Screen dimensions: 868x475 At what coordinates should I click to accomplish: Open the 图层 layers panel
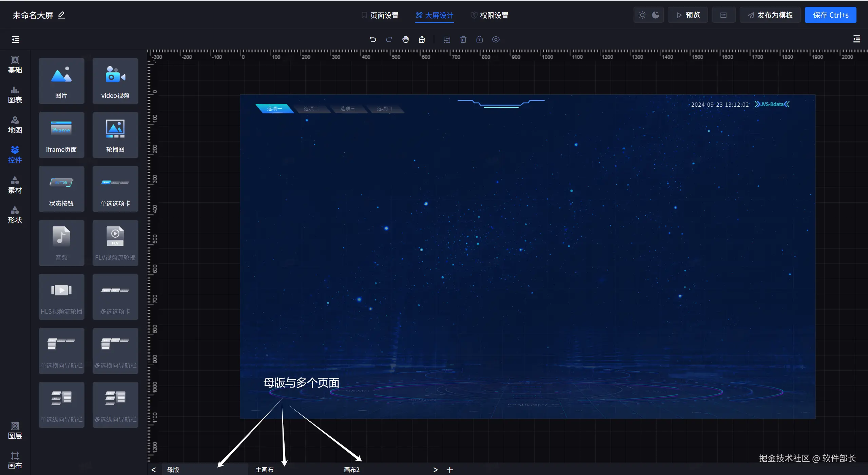pyautogui.click(x=15, y=431)
